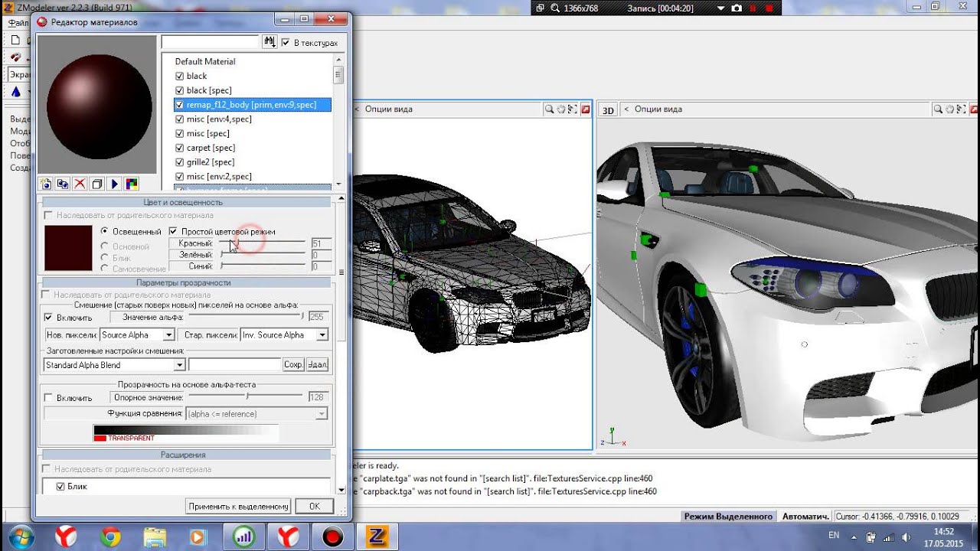Click the 'Удал' delete preset button

(317, 365)
